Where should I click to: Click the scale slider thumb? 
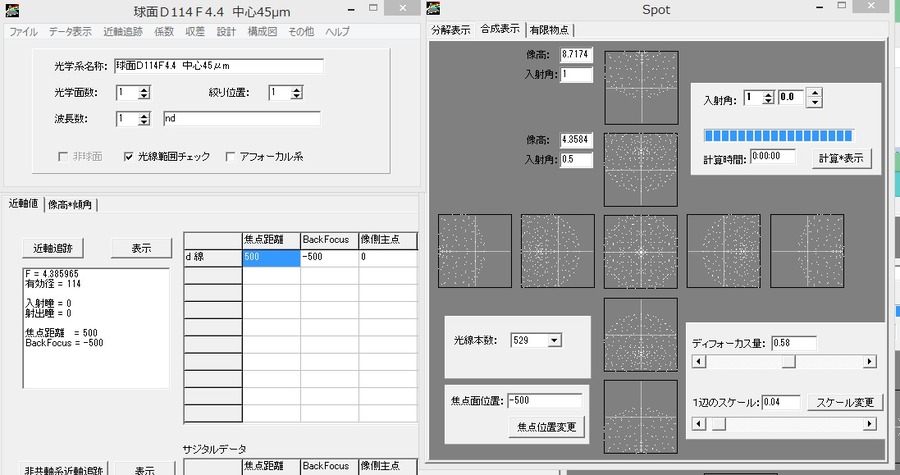(719, 424)
